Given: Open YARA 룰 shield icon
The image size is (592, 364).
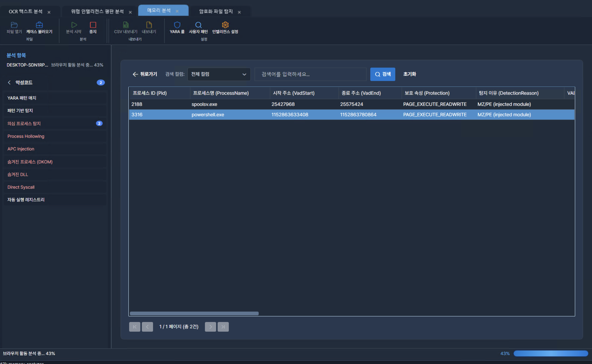Looking at the screenshot, I should [x=177, y=25].
